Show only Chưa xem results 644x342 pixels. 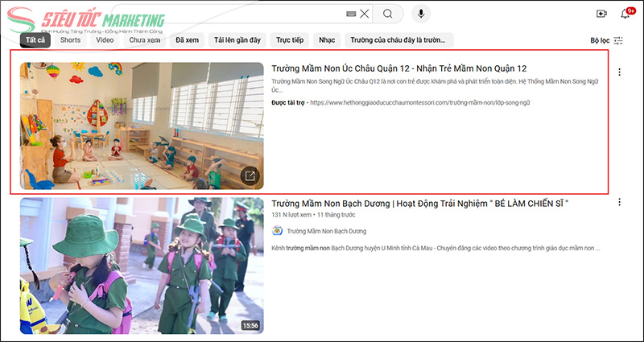click(145, 39)
